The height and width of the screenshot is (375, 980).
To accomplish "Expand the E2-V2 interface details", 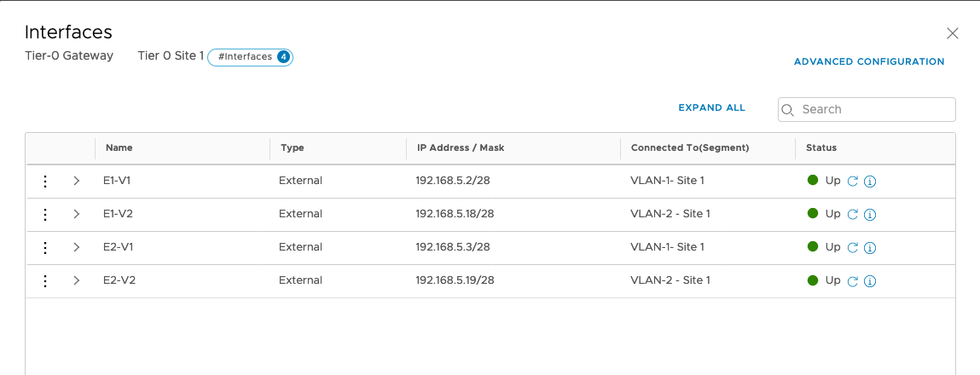I will pyautogui.click(x=76, y=280).
